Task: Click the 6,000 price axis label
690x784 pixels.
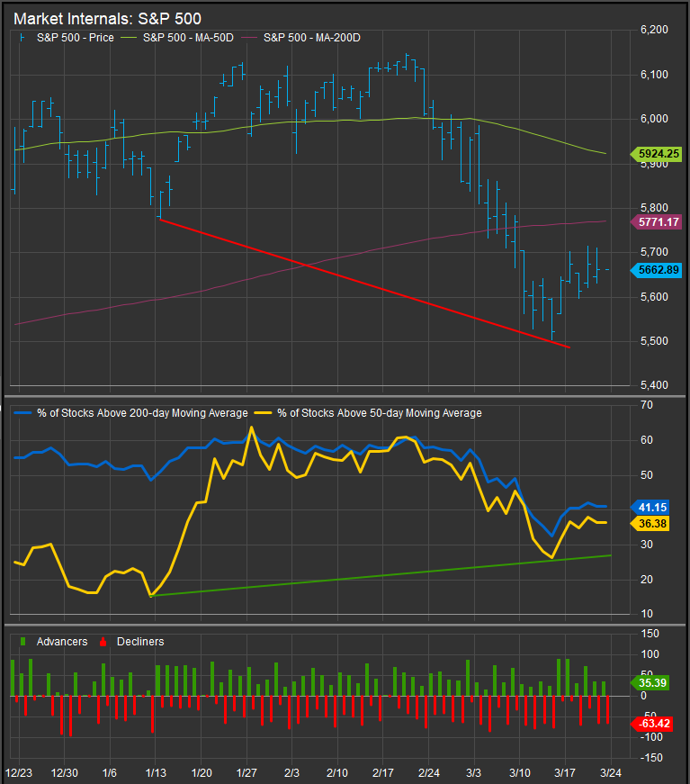Action: coord(654,119)
